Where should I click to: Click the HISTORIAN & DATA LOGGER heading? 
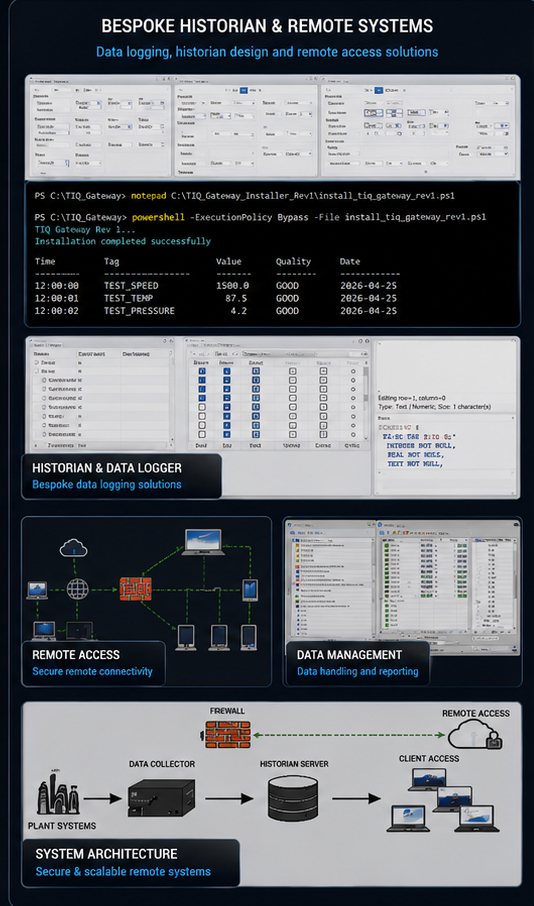107,468
